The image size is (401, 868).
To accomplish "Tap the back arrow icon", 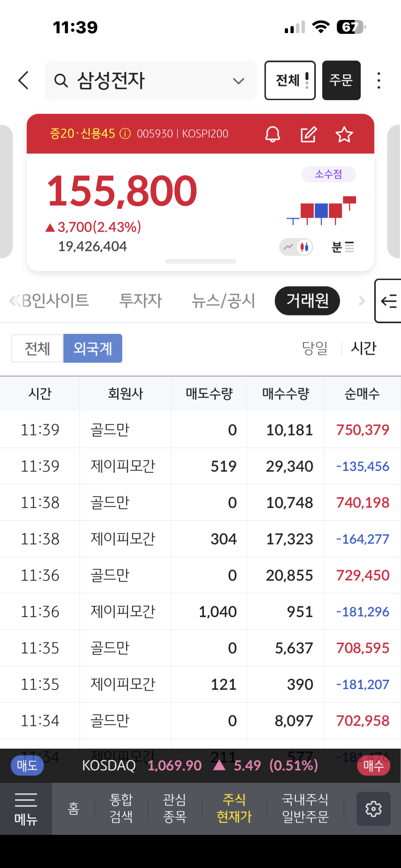I will (24, 80).
